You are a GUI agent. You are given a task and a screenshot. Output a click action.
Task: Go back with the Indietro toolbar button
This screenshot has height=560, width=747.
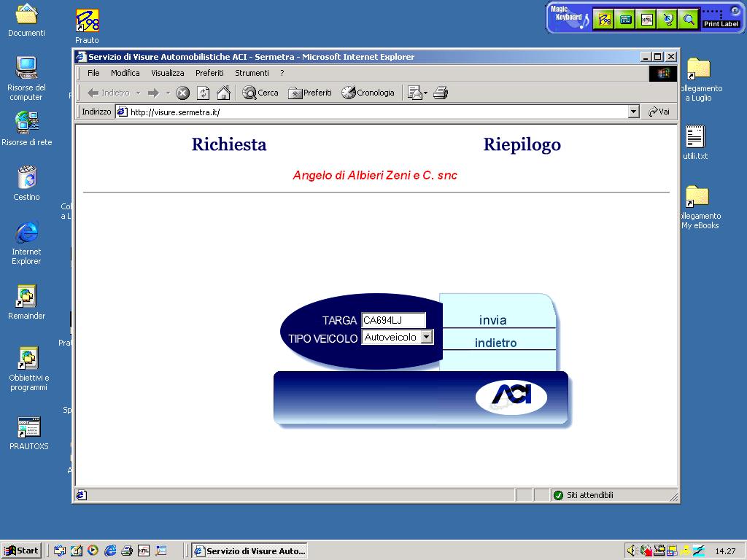pos(109,93)
